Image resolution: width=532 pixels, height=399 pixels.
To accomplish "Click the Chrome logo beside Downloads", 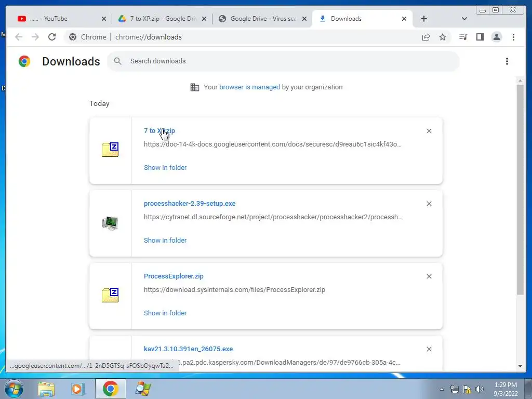I will (24, 61).
